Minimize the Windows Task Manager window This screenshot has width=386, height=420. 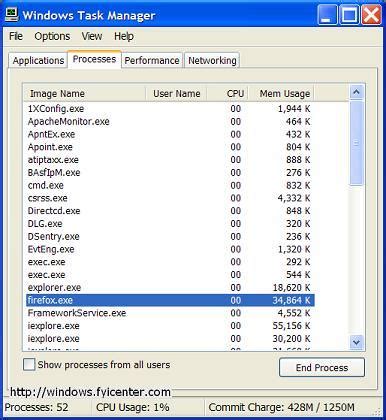327,15
